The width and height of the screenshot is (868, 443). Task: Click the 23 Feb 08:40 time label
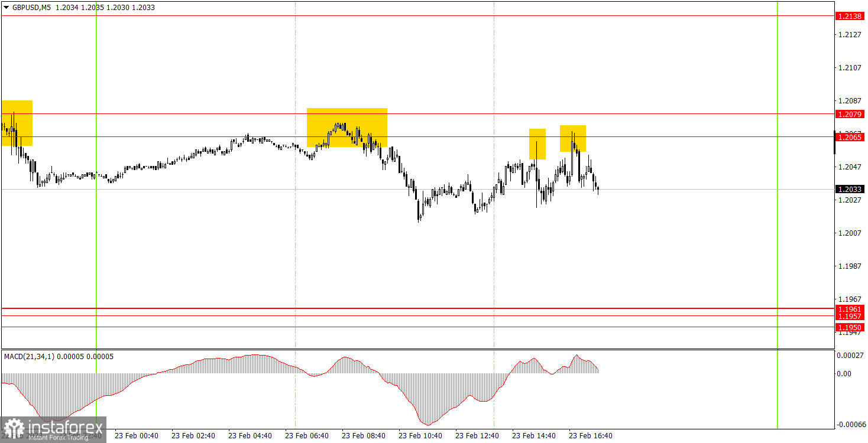pyautogui.click(x=364, y=436)
